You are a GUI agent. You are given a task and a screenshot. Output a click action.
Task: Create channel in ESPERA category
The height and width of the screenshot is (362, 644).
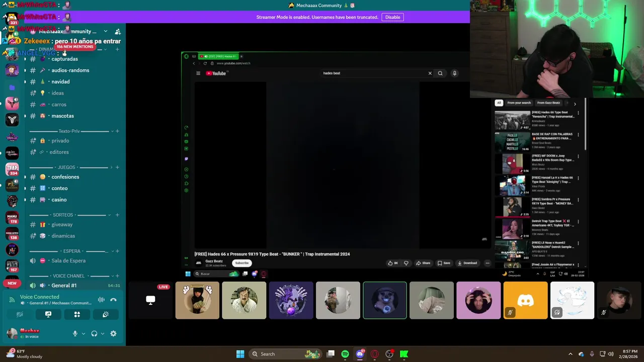point(117,251)
